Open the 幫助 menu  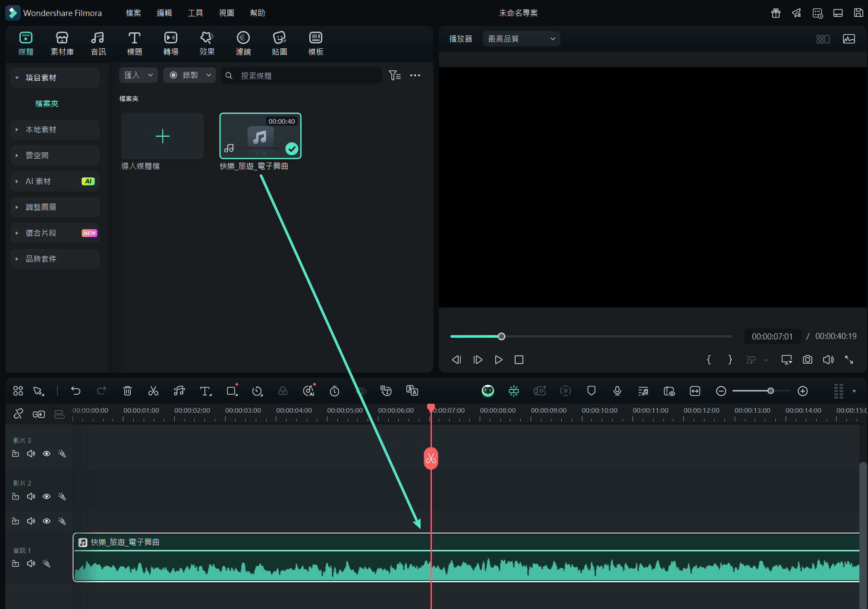[258, 13]
